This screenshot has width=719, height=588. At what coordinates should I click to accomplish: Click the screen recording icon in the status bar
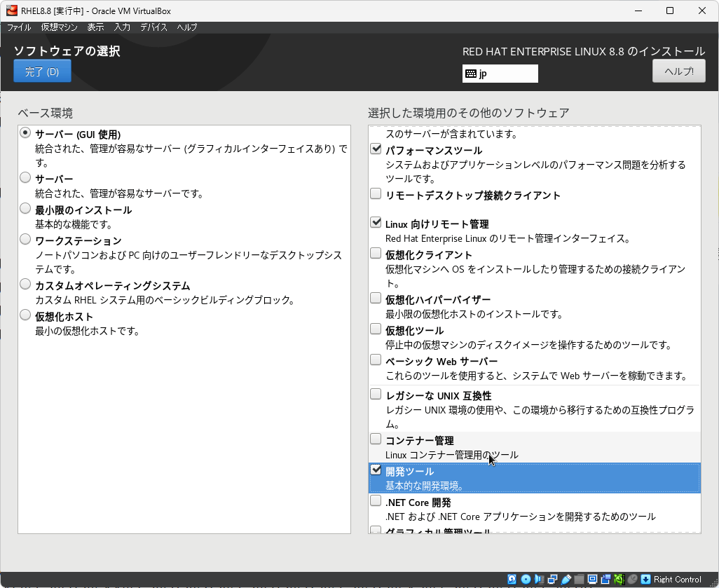coord(605,580)
